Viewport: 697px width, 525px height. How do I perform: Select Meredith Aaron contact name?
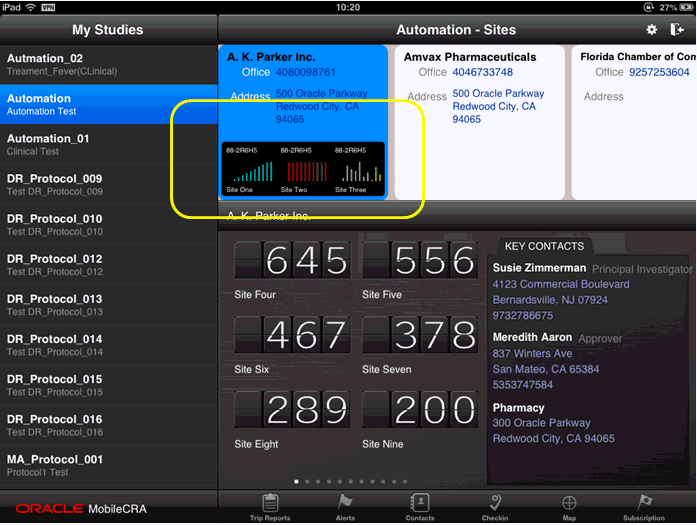[532, 337]
